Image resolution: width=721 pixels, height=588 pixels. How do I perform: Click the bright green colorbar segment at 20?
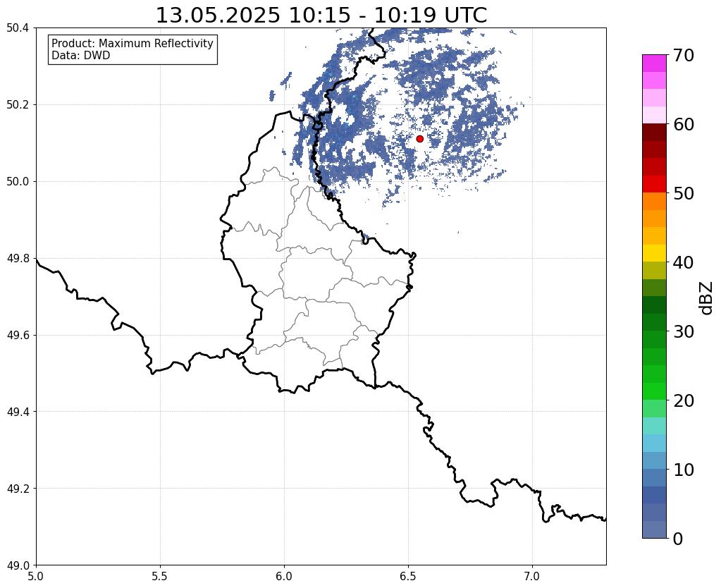coord(654,391)
